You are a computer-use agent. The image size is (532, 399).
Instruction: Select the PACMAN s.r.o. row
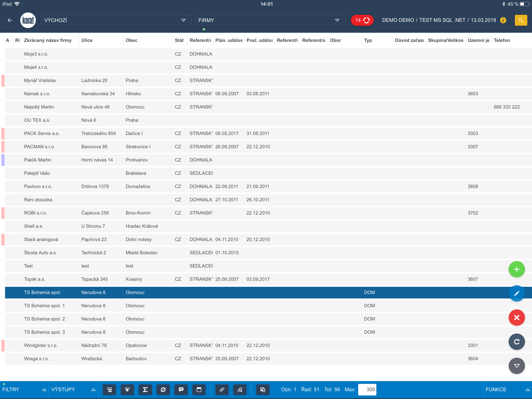(268, 147)
